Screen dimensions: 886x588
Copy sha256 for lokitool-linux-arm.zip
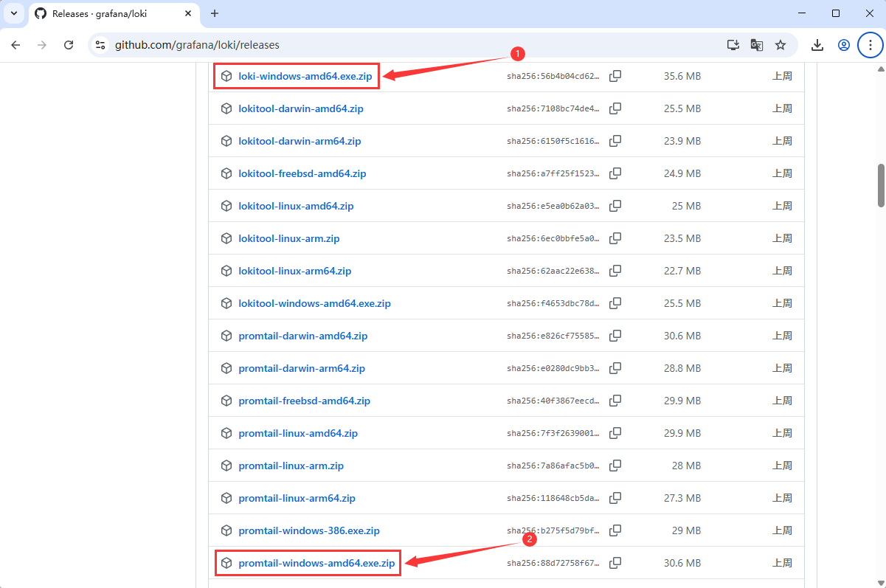(x=615, y=238)
